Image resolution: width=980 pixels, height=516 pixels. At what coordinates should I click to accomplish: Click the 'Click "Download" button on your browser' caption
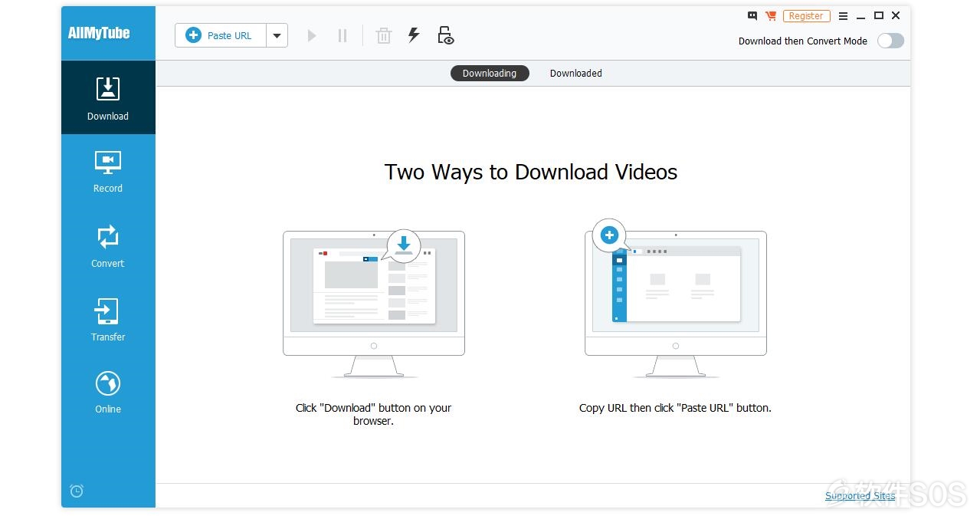pos(374,414)
